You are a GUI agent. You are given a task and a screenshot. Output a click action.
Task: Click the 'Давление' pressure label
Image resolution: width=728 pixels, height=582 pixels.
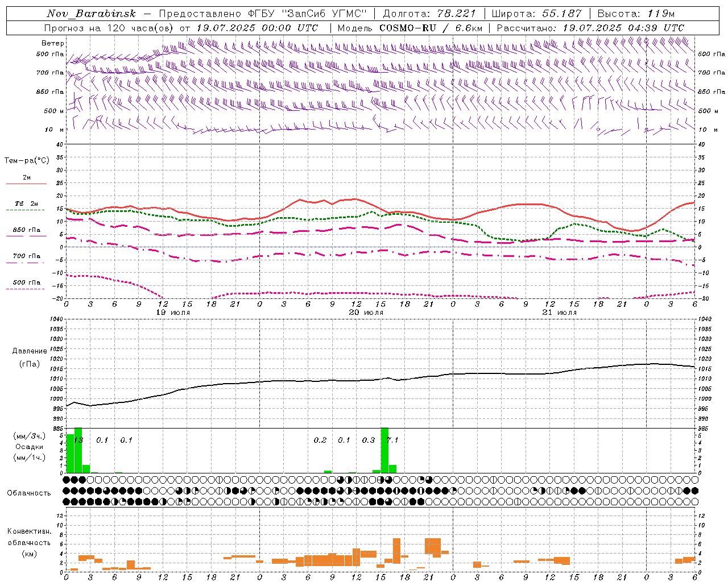[30, 351]
